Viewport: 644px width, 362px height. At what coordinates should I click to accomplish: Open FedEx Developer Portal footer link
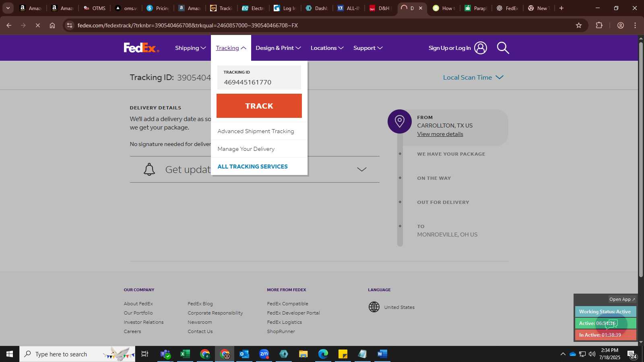coord(293,313)
